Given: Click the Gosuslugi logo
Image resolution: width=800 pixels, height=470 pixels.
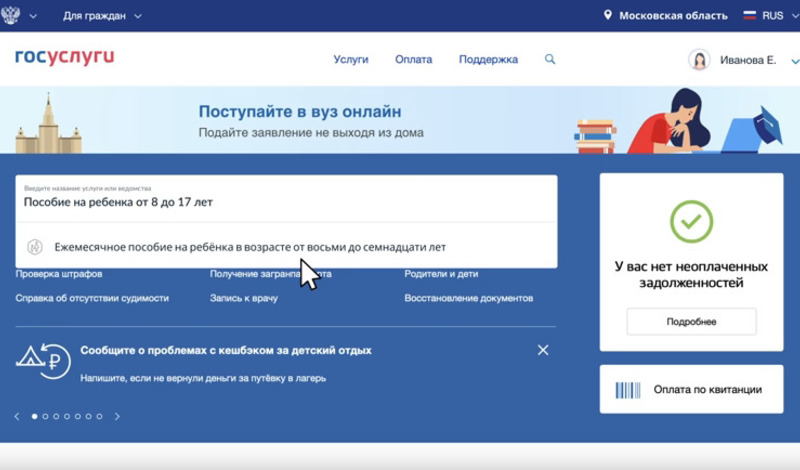Looking at the screenshot, I should [64, 58].
